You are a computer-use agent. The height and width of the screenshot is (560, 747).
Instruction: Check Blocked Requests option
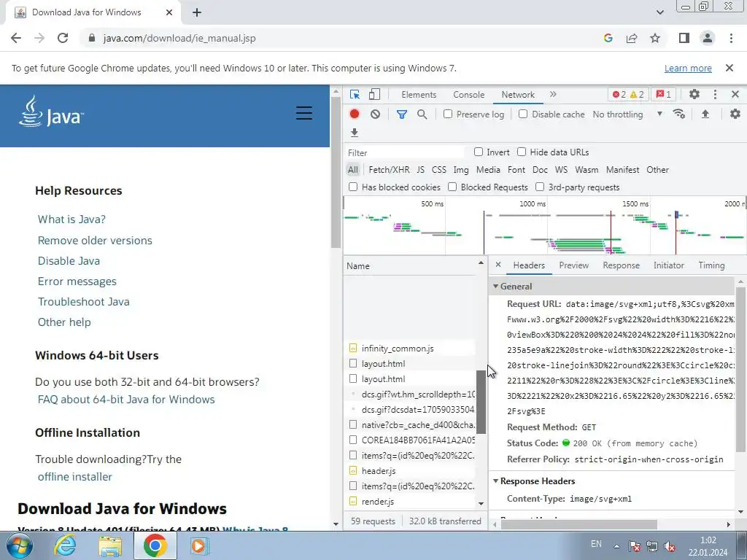pos(452,187)
